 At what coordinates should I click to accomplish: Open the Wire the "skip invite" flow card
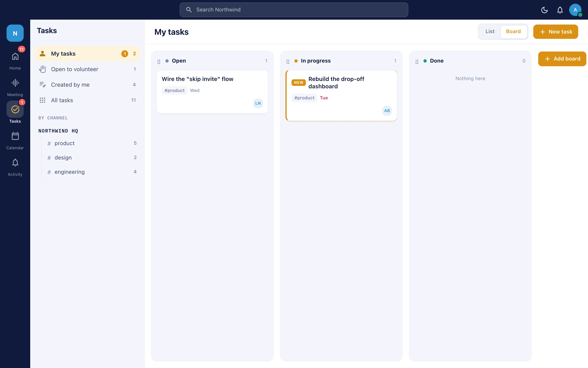click(212, 92)
